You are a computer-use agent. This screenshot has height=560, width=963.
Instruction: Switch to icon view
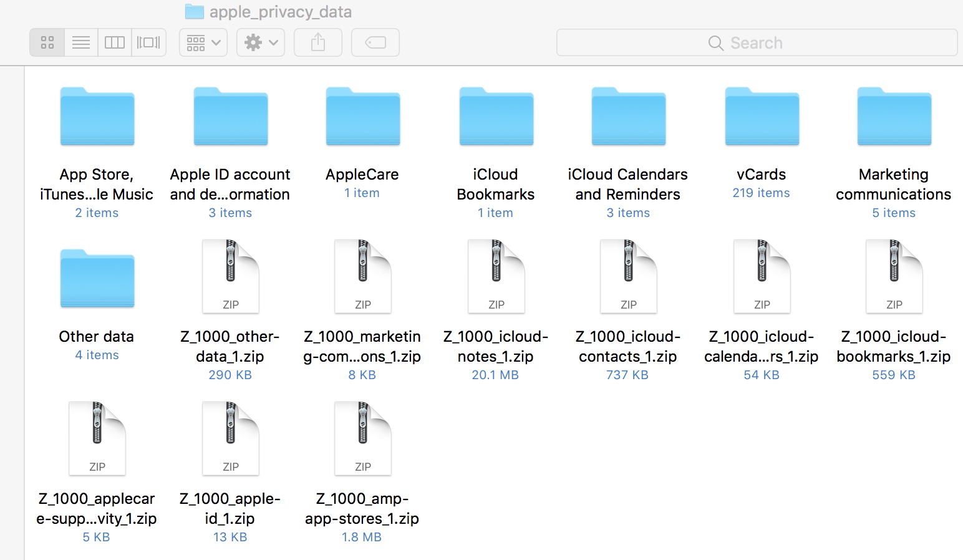point(47,42)
